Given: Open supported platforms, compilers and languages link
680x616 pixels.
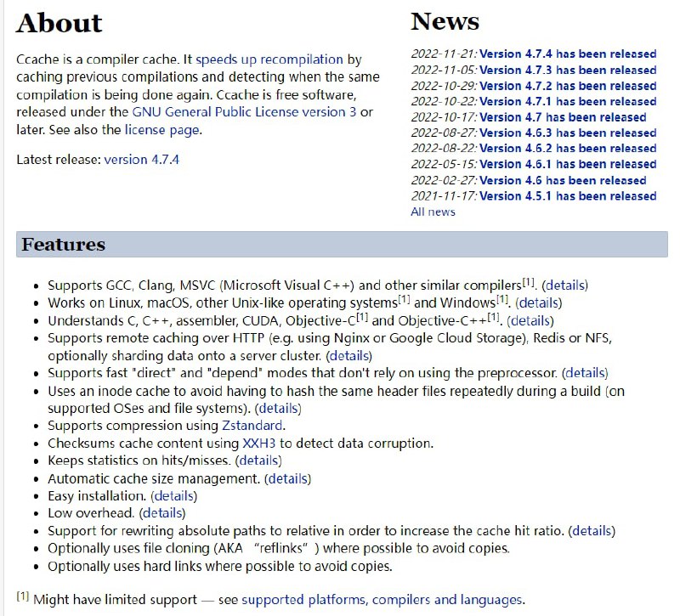Looking at the screenshot, I should [382, 600].
